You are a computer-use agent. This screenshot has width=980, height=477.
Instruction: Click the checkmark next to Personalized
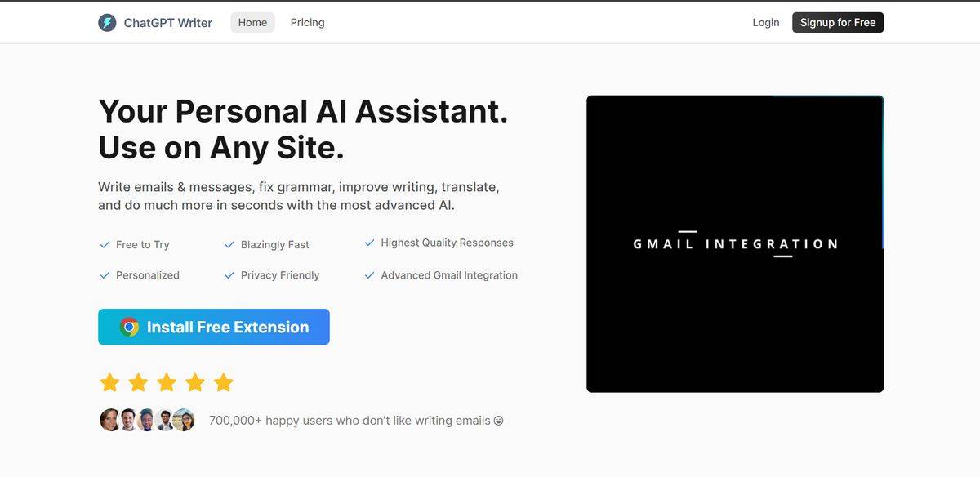point(105,274)
